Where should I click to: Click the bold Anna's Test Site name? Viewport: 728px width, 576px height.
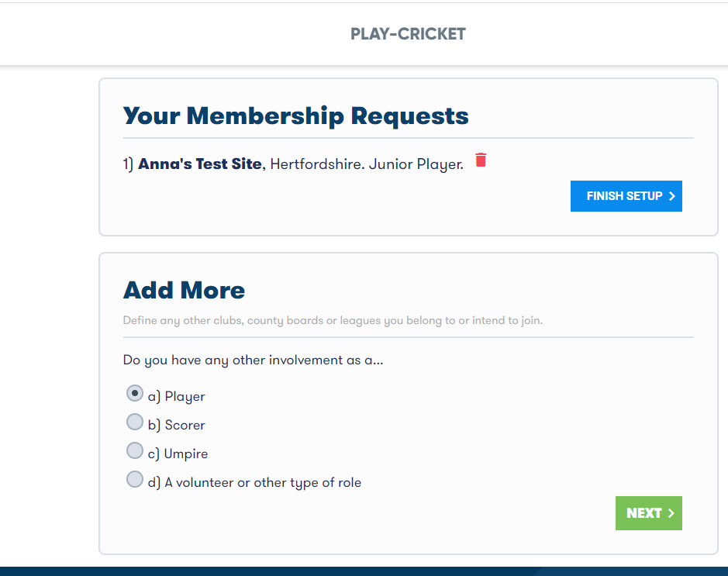click(200, 164)
